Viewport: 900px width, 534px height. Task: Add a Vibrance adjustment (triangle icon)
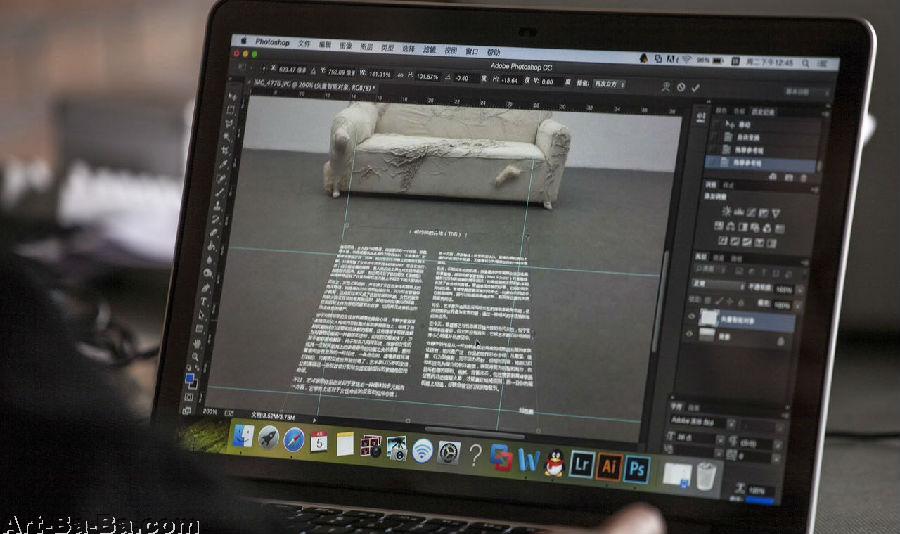coord(776,213)
